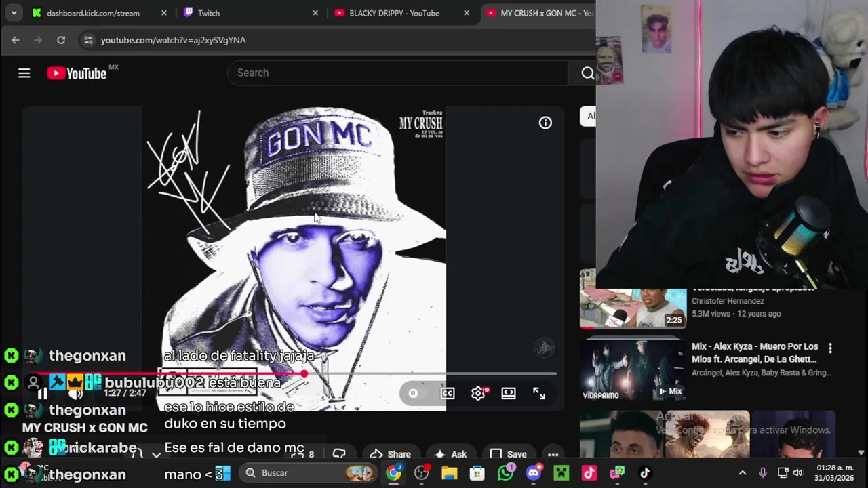Enter fullscreen on the video player
Image resolution: width=868 pixels, height=488 pixels.
(538, 393)
